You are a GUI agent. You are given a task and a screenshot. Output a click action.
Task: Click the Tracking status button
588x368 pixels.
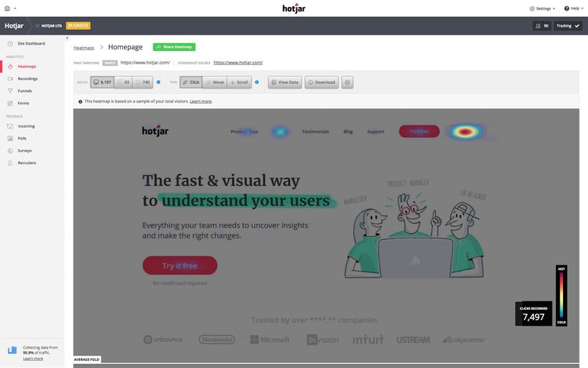[568, 26]
